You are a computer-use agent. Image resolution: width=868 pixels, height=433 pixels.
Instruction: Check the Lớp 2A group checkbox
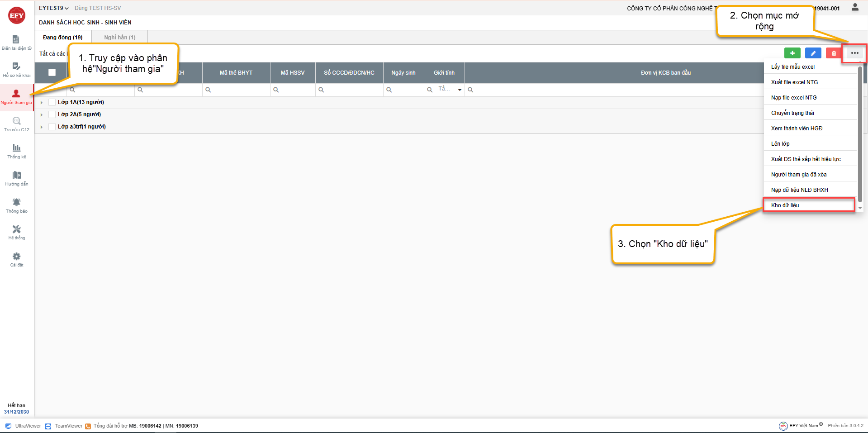tap(52, 114)
